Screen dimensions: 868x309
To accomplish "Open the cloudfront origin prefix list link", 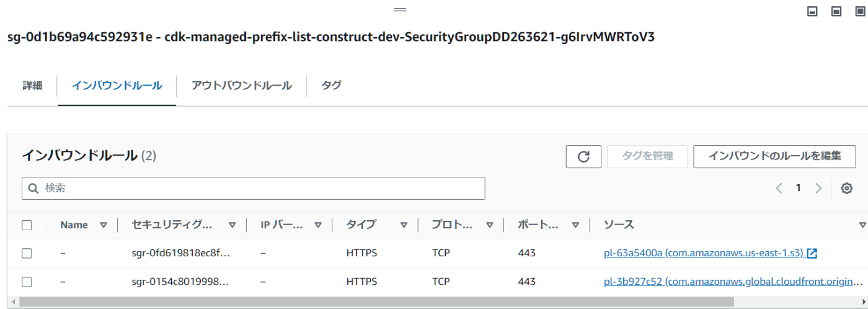I will click(x=733, y=282).
